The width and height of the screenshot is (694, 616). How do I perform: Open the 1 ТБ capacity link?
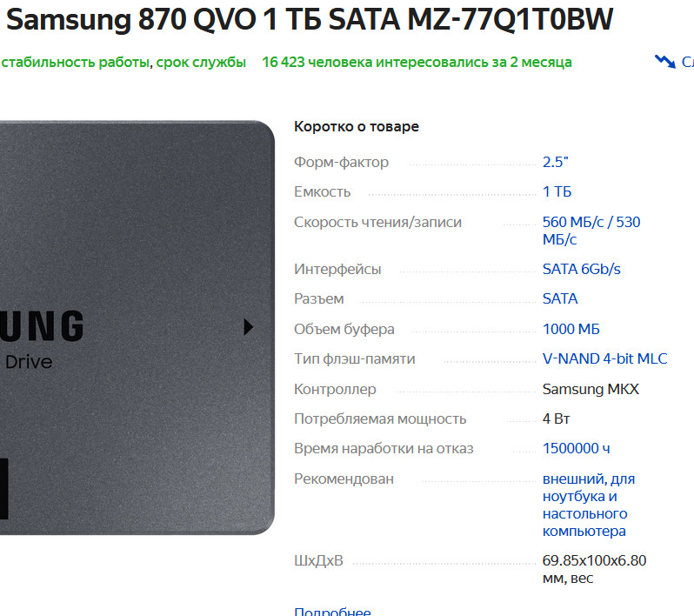557,191
